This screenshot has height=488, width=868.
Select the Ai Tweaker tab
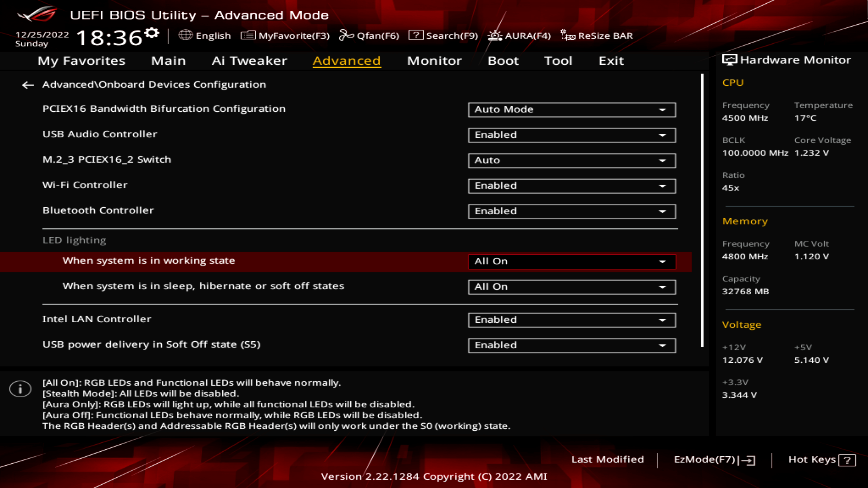point(249,60)
